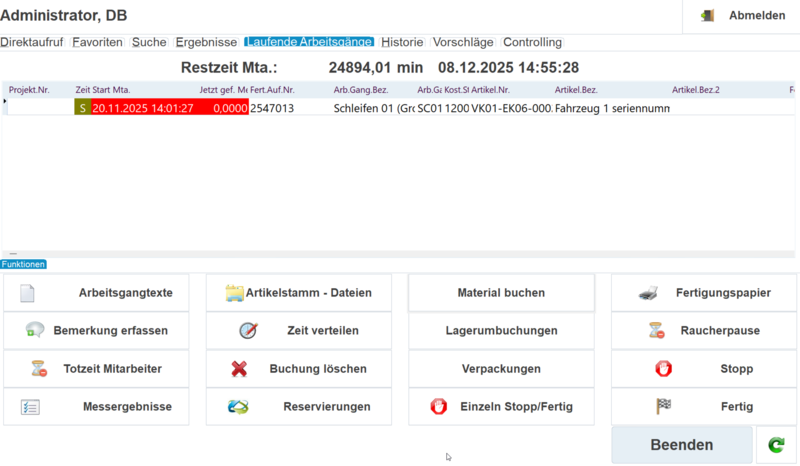Click the folder icon for Artikelstamm - Dateien
Image resolution: width=800 pixels, height=466 pixels.
[x=235, y=293]
